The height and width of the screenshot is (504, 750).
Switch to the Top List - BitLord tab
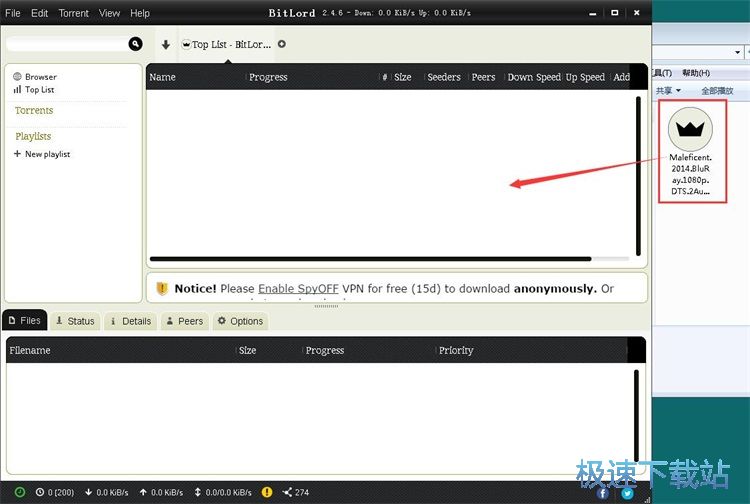click(x=227, y=44)
